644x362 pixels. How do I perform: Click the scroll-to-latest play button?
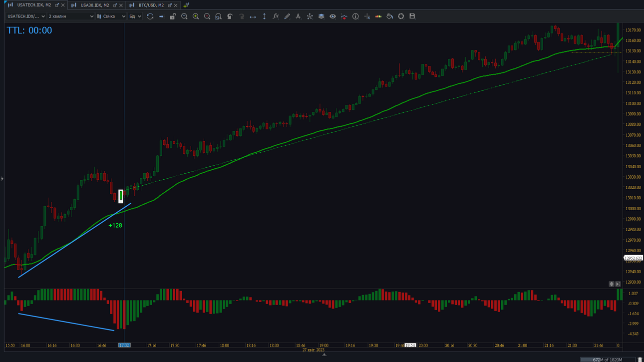click(618, 284)
